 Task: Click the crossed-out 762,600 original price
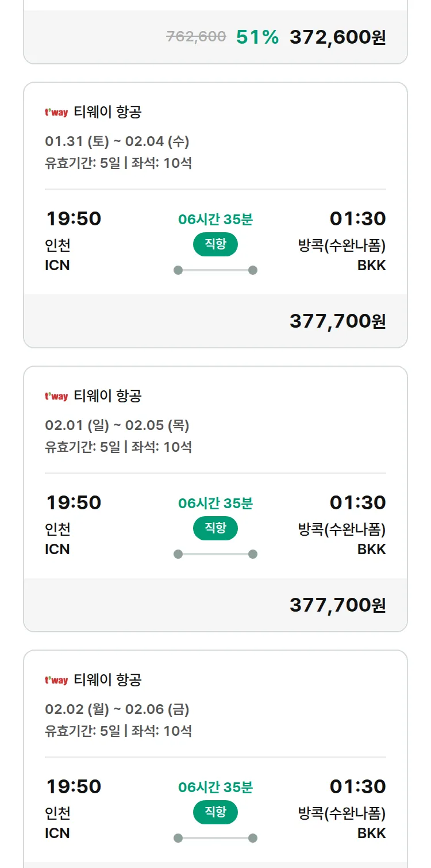[196, 37]
